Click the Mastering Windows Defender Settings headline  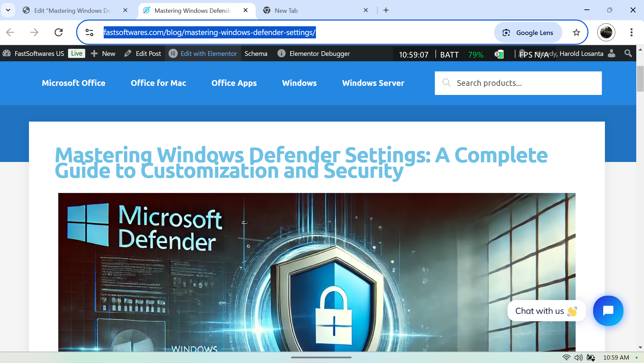pyautogui.click(x=301, y=163)
